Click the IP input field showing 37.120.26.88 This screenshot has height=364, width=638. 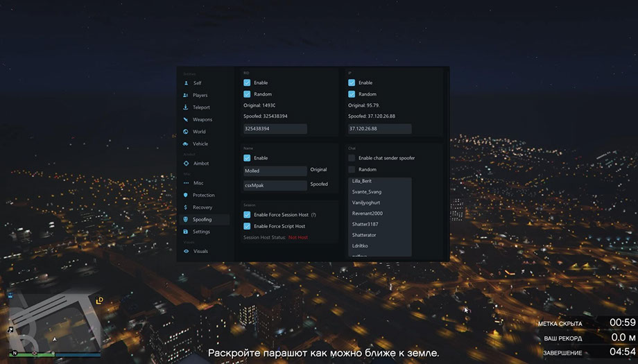379,129
